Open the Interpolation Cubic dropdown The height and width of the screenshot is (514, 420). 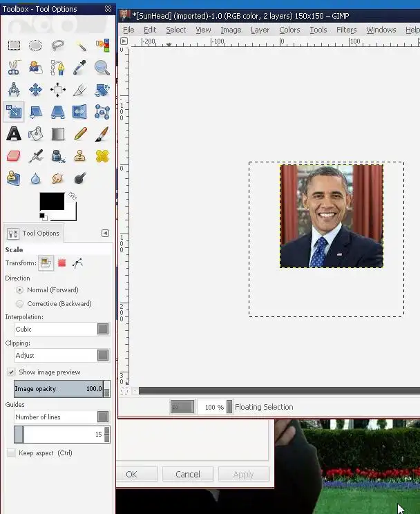pos(62,329)
